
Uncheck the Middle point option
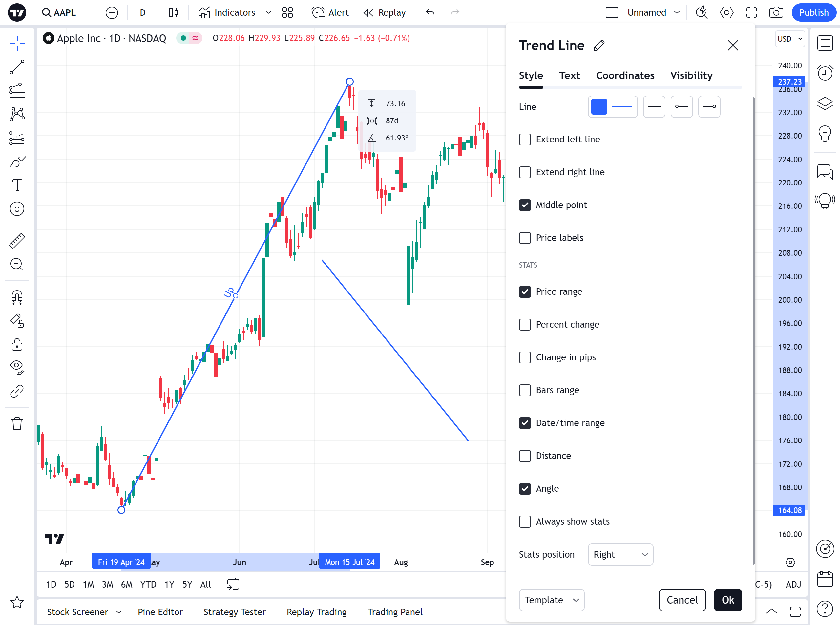click(525, 205)
